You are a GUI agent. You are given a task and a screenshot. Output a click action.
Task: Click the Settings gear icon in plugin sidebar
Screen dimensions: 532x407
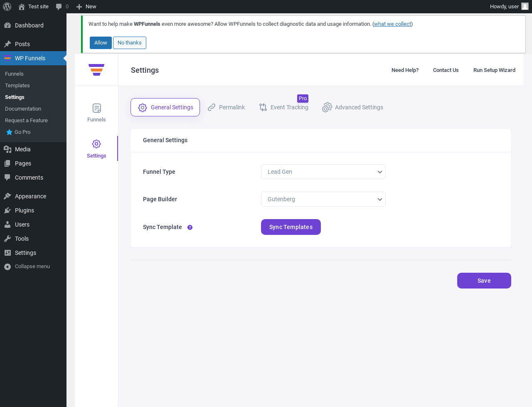point(96,144)
